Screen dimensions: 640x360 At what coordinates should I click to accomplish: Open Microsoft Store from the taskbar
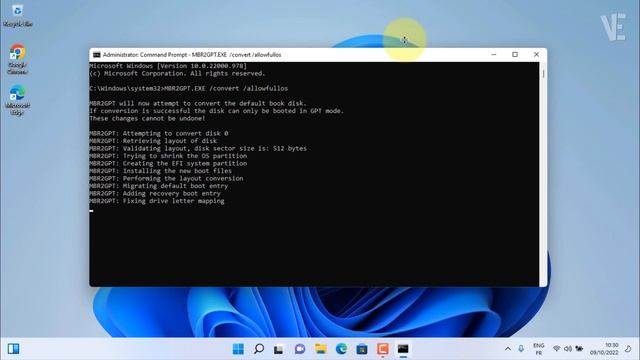point(362,349)
